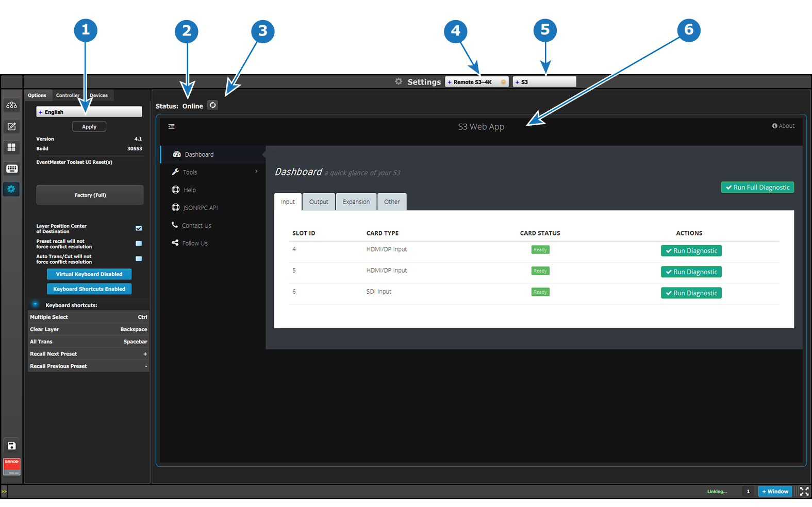Click the Run Full Diagnostic button
This screenshot has width=812, height=507.
[x=757, y=188]
